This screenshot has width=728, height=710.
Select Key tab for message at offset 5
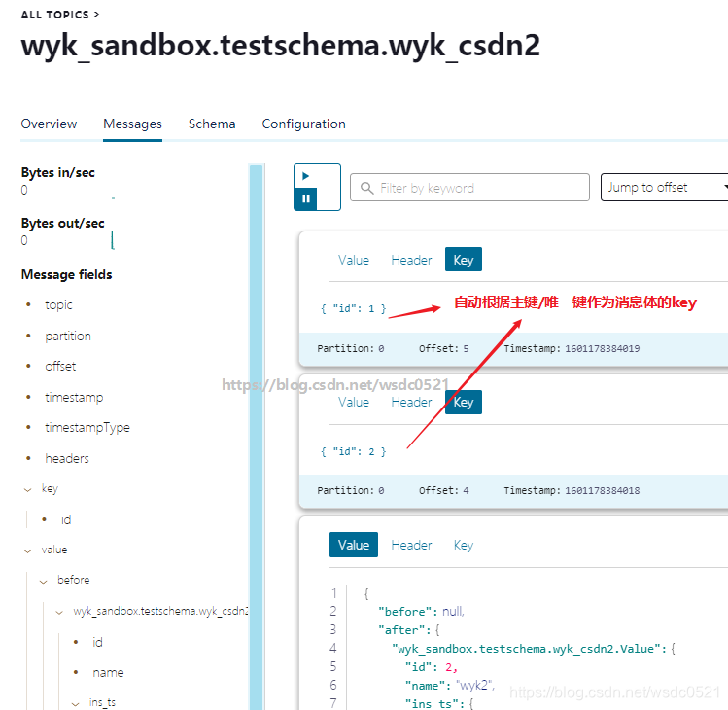pyautogui.click(x=464, y=260)
